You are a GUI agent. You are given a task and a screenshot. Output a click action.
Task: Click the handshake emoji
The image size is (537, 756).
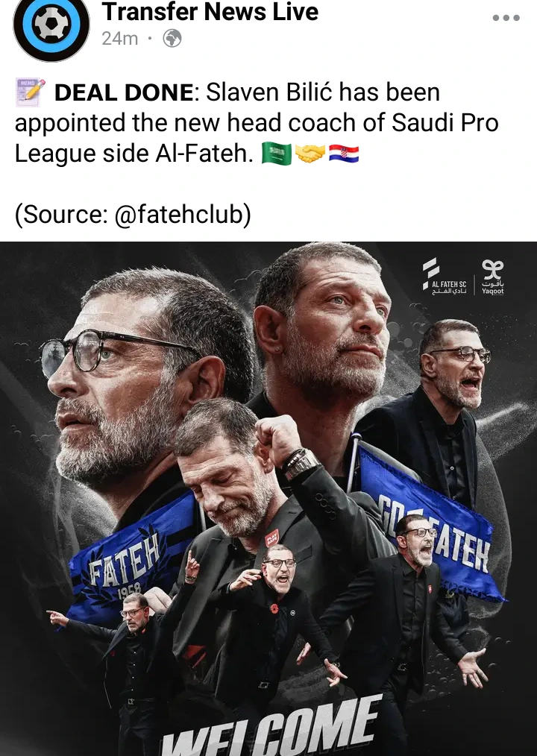310,154
